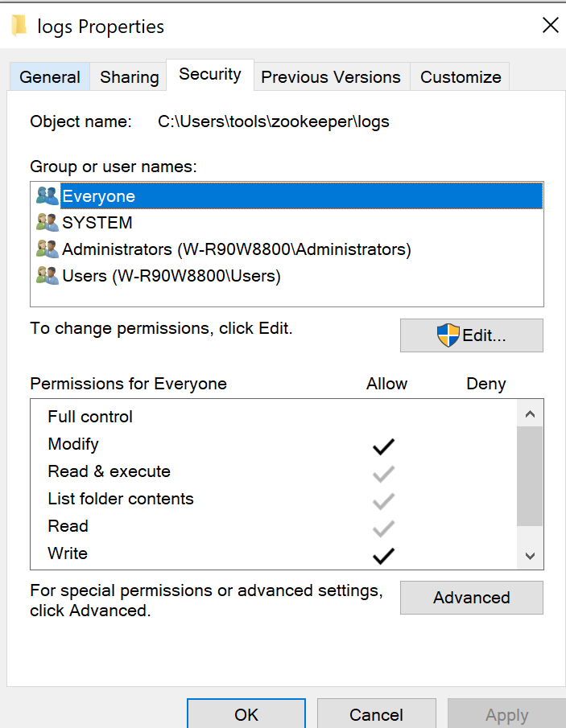Click the UAC shield on Edit button
The height and width of the screenshot is (728, 566).
(x=449, y=334)
